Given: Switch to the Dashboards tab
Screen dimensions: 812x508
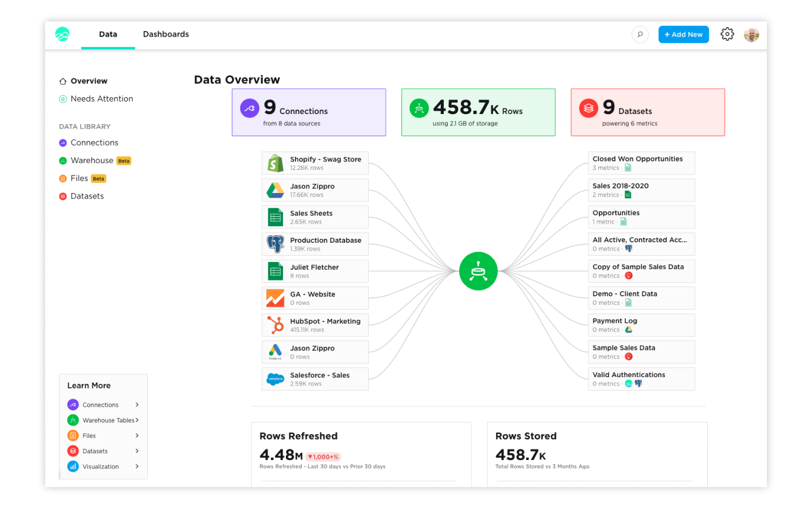Looking at the screenshot, I should pos(166,34).
